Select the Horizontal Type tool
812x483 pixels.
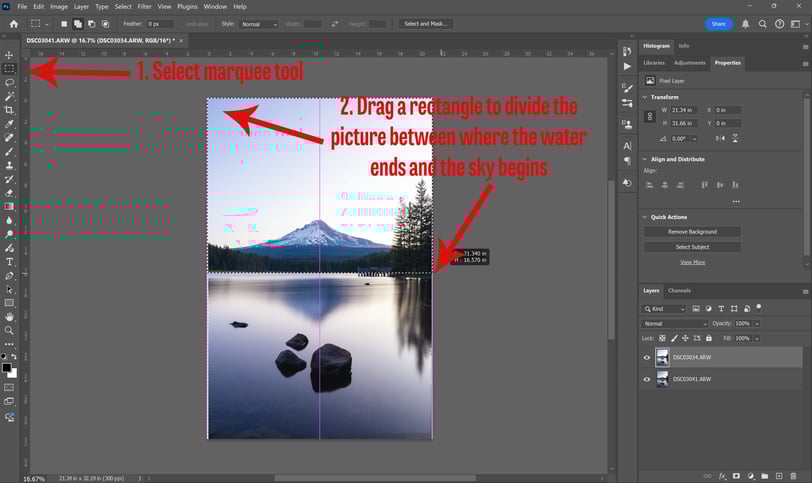click(9, 262)
